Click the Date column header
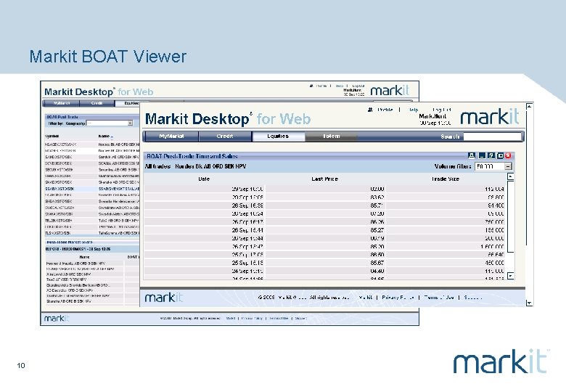 (x=204, y=179)
